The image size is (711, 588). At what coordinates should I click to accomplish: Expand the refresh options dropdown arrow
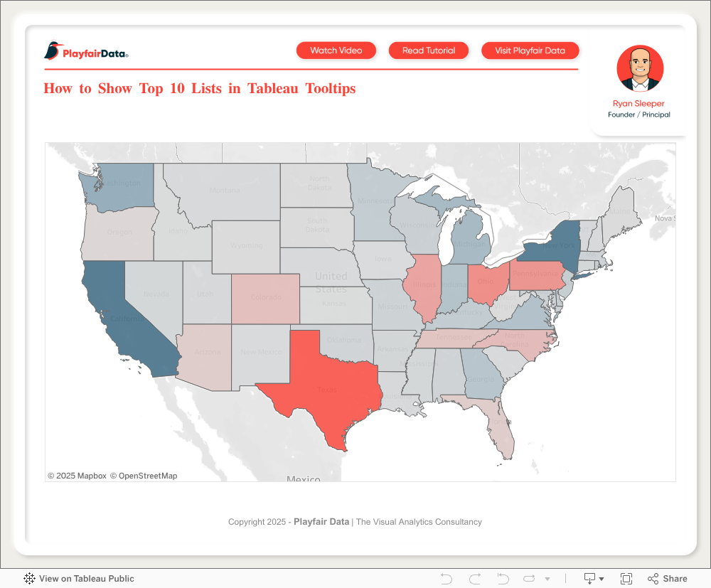click(x=547, y=579)
